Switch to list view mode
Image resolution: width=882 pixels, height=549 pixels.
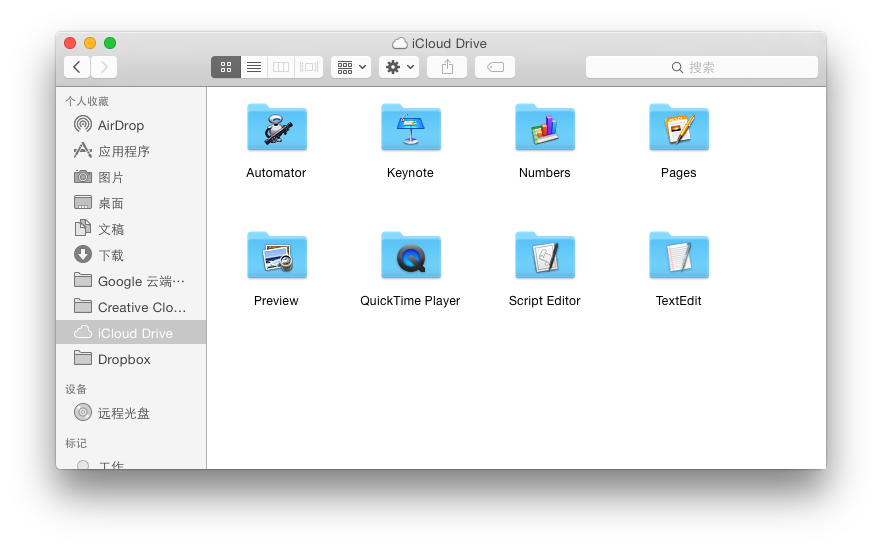pyautogui.click(x=253, y=67)
